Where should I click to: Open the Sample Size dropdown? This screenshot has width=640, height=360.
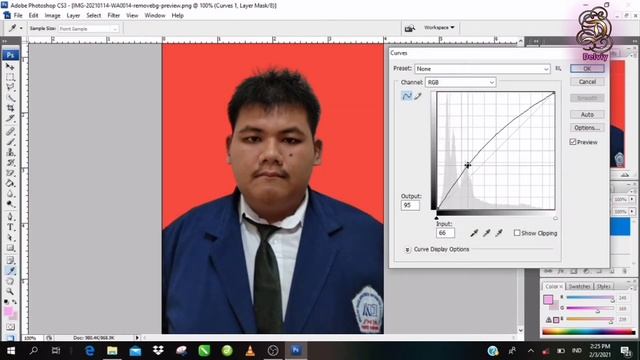click(x=88, y=29)
